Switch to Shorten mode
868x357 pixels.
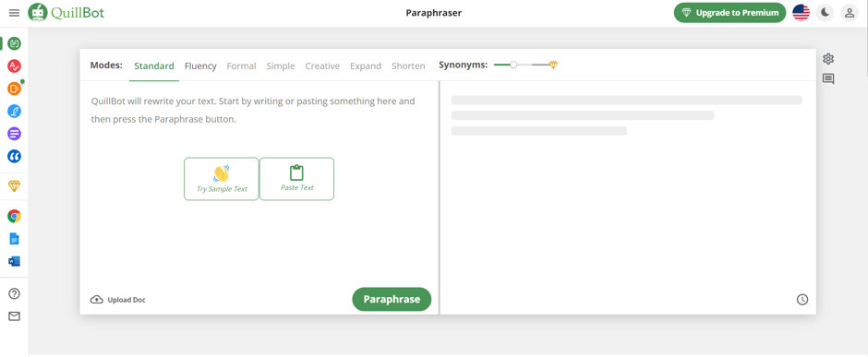click(408, 65)
